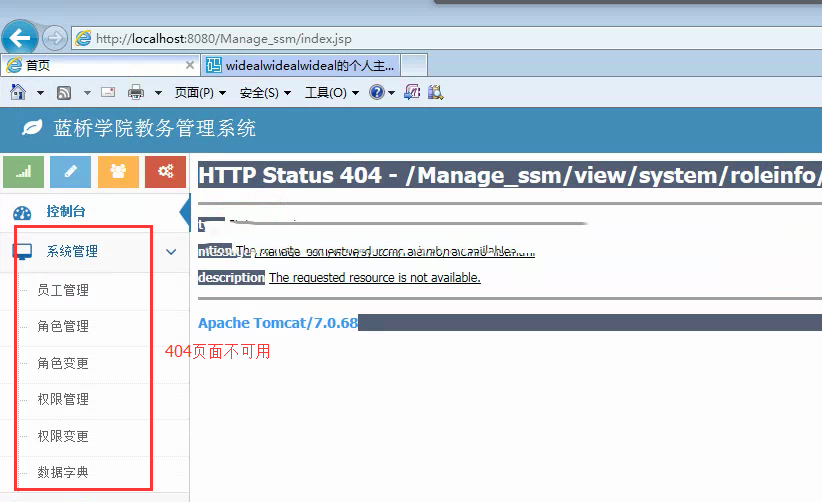
Task: Click the 蓝桥学院教务管理系统 title
Action: (x=154, y=128)
